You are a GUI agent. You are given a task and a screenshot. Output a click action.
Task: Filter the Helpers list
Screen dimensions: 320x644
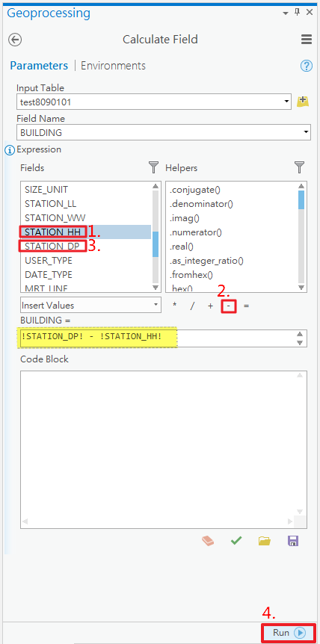(x=300, y=167)
